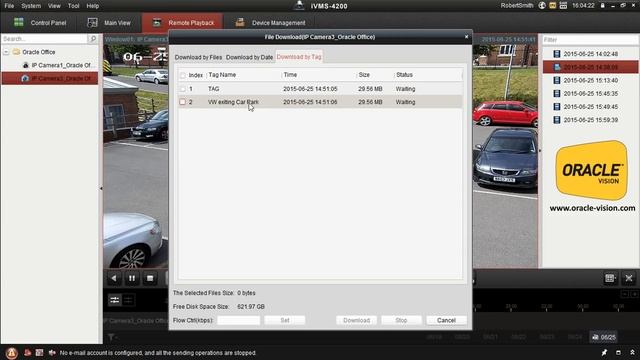Select IP Camera3_Oracle Office in tree
The image size is (640, 360).
tap(50, 78)
